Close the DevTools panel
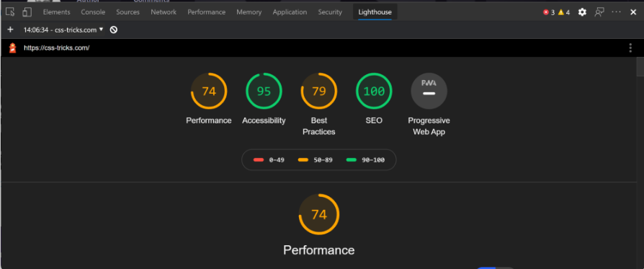This screenshot has height=269, width=644. coord(633,12)
